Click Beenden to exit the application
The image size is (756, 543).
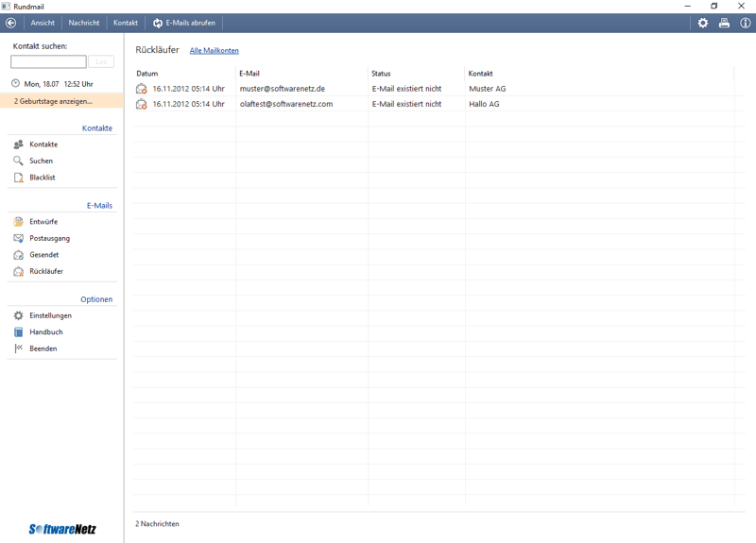click(x=43, y=348)
